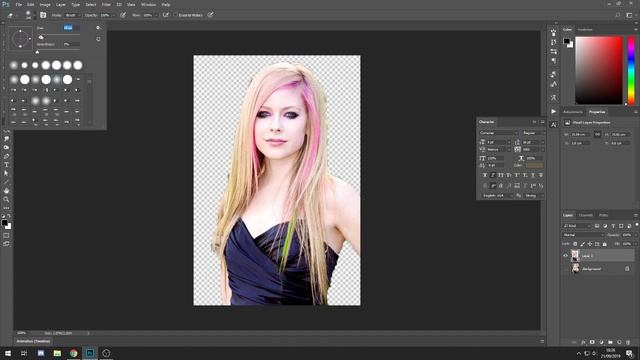Open the Windows Start menu
This screenshot has height=360, width=640.
coord(8,353)
